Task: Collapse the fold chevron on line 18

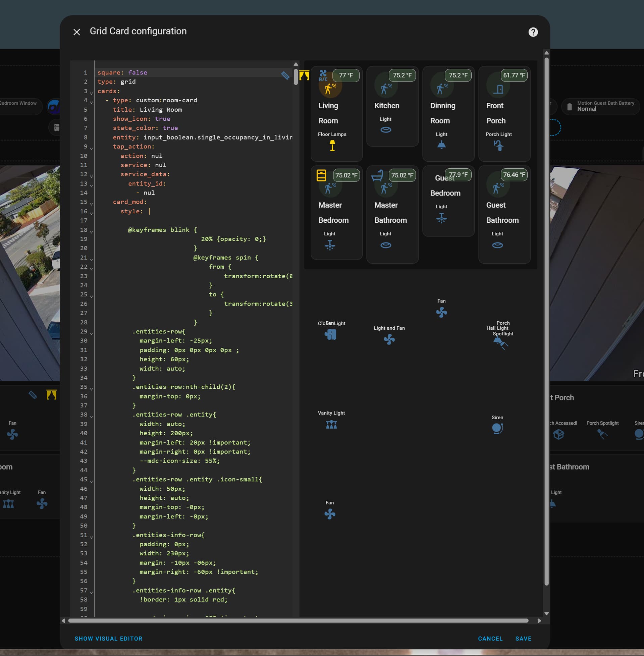Action: click(x=91, y=231)
